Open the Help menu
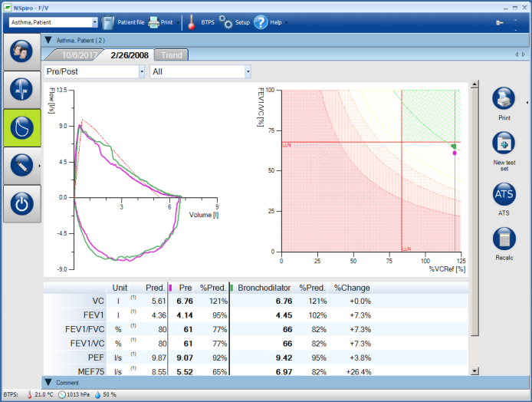The image size is (532, 402). point(268,22)
